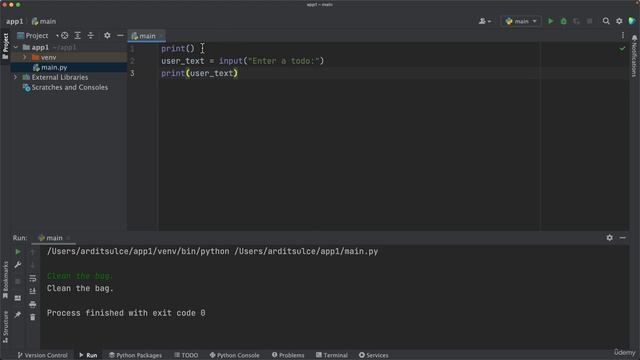Click the Up the Stack Trace arrow
Image resolution: width=640 pixels, height=360 pixels.
(33, 252)
